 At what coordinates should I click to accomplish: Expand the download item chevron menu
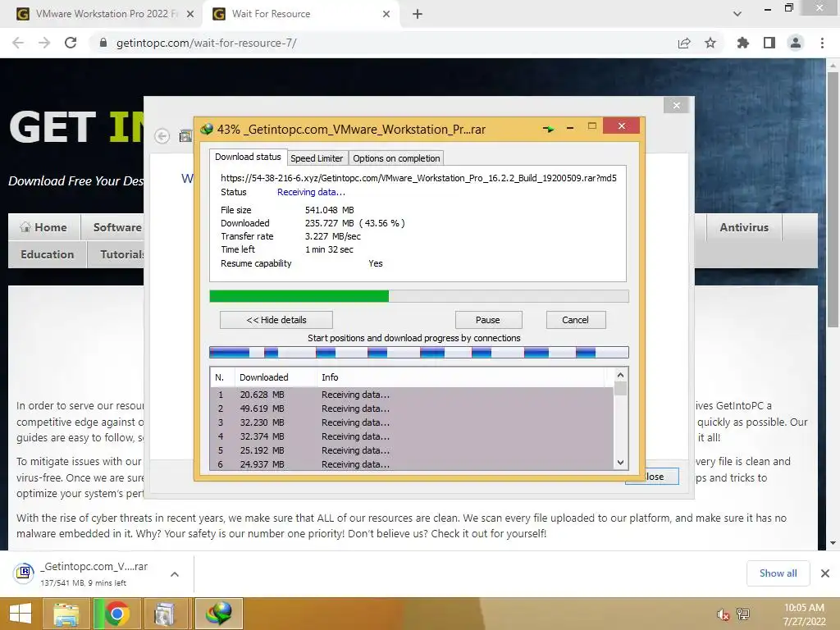175,573
